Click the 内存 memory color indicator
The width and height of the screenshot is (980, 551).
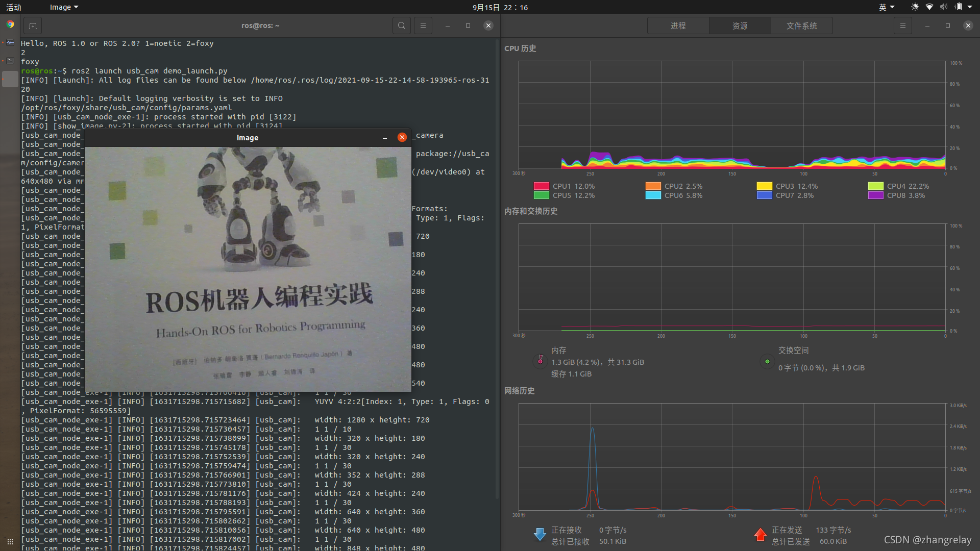(540, 361)
